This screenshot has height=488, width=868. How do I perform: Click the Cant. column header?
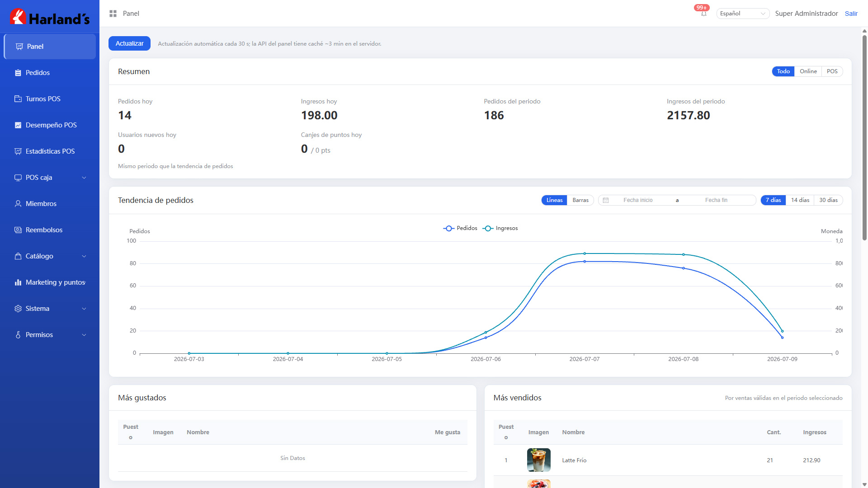[x=774, y=432]
